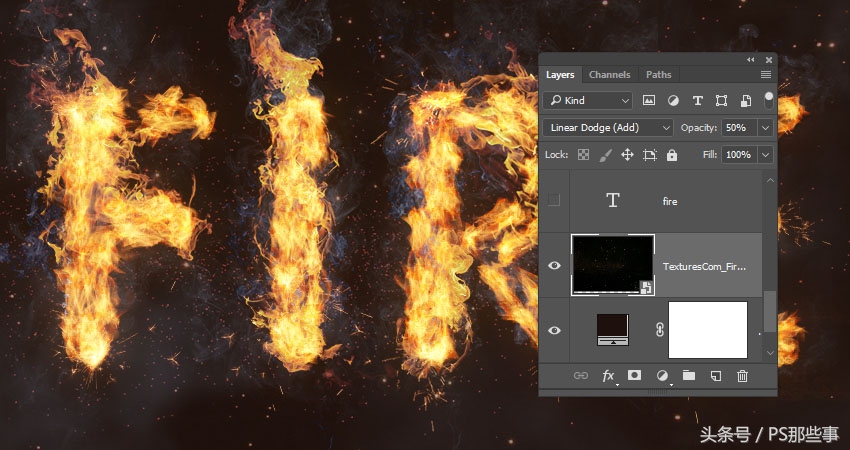
Task: Switch to the Channels tab
Action: tap(609, 75)
